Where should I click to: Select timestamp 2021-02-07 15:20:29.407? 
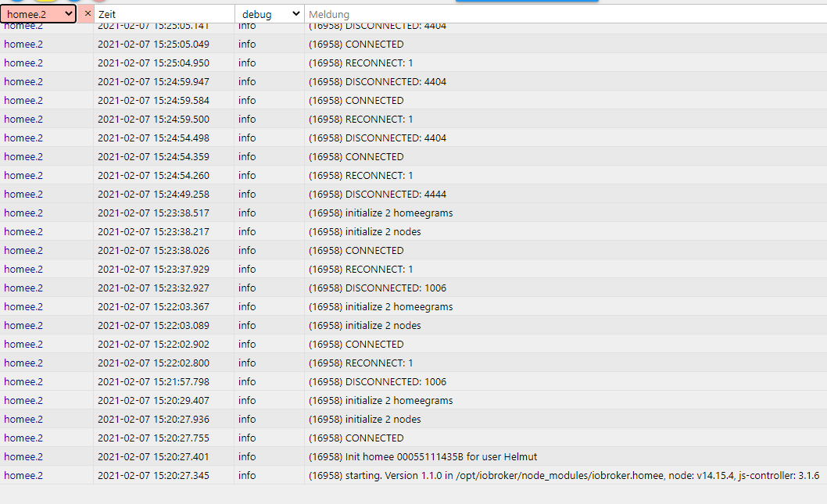(153, 401)
